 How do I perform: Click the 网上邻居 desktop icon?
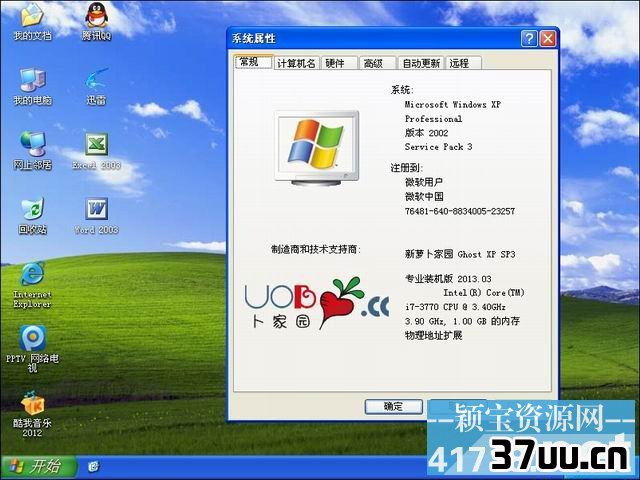(x=32, y=151)
